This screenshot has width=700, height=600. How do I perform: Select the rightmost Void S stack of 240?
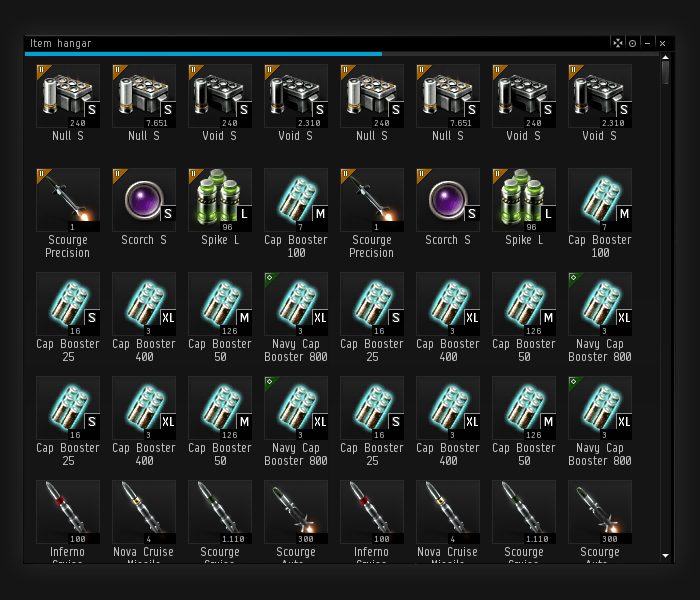pyautogui.click(x=524, y=96)
